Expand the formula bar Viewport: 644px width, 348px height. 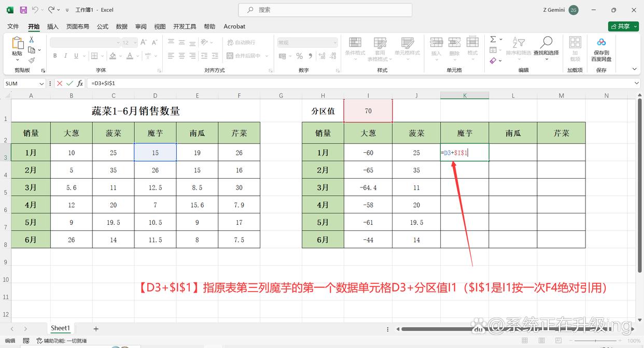636,83
